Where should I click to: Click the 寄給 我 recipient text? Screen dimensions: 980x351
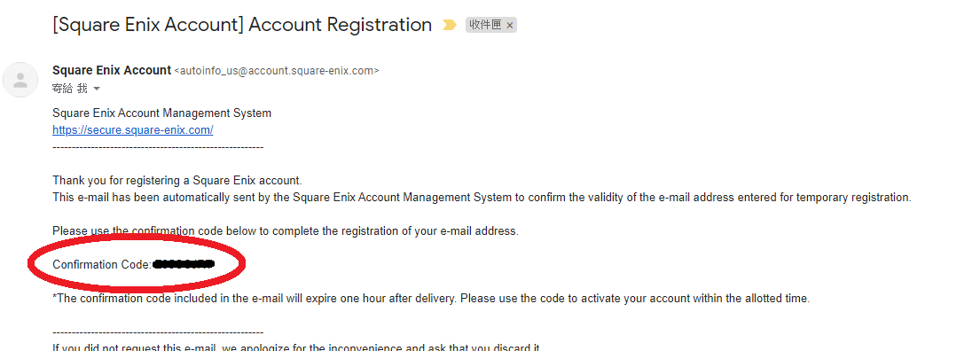coord(70,89)
